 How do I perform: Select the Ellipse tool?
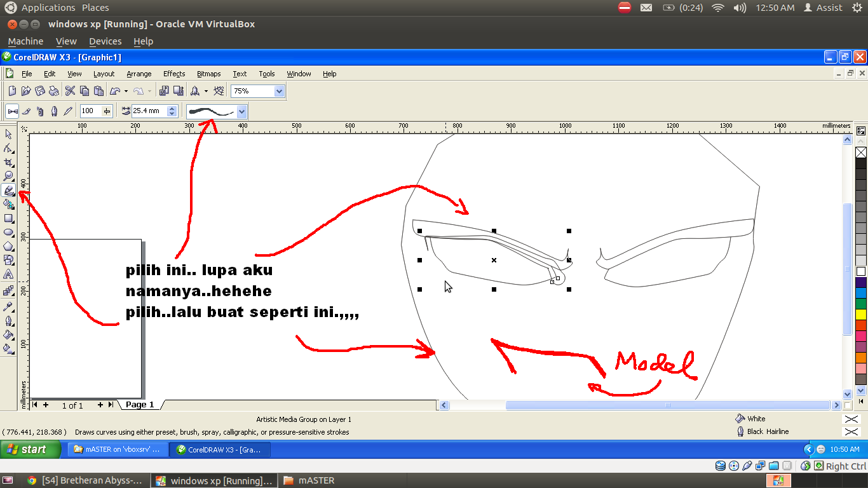[x=9, y=232]
